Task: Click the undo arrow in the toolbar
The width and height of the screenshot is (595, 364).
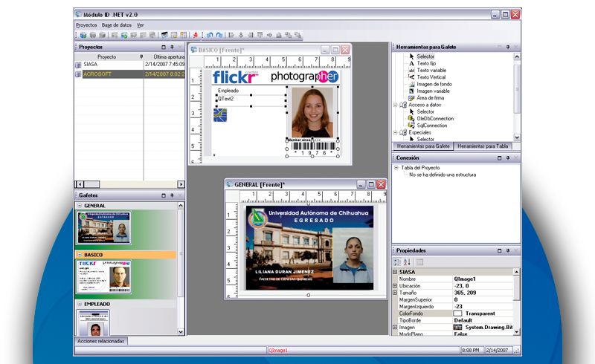Action: click(x=210, y=35)
